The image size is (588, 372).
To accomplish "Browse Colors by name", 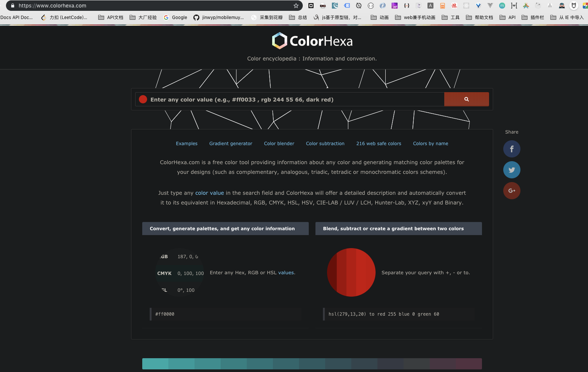I will (430, 144).
